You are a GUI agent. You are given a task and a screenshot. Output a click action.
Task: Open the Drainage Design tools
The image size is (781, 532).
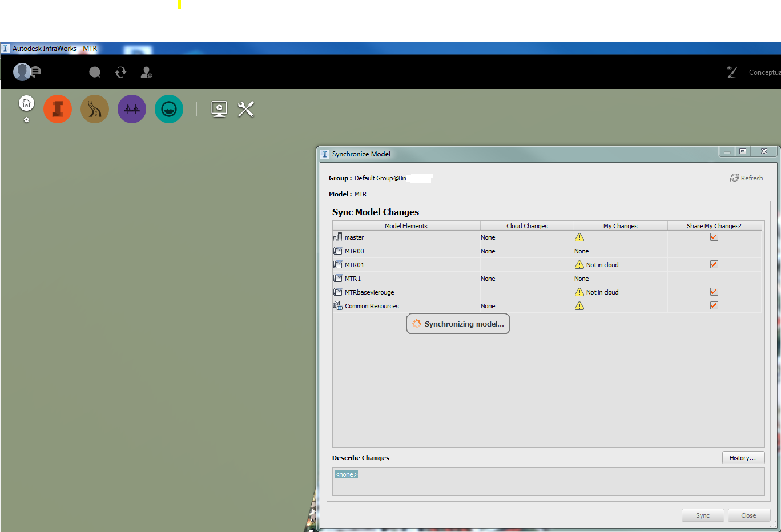click(x=168, y=108)
